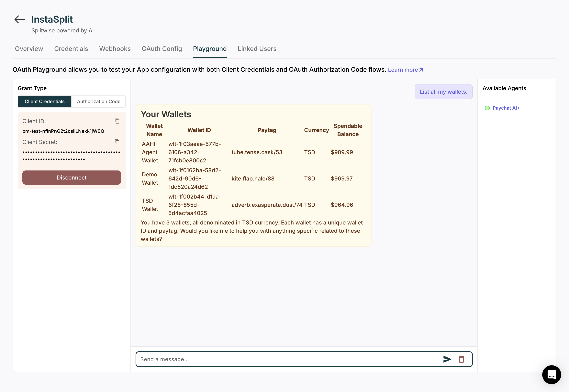Go to the Webhooks tab

coord(115,49)
